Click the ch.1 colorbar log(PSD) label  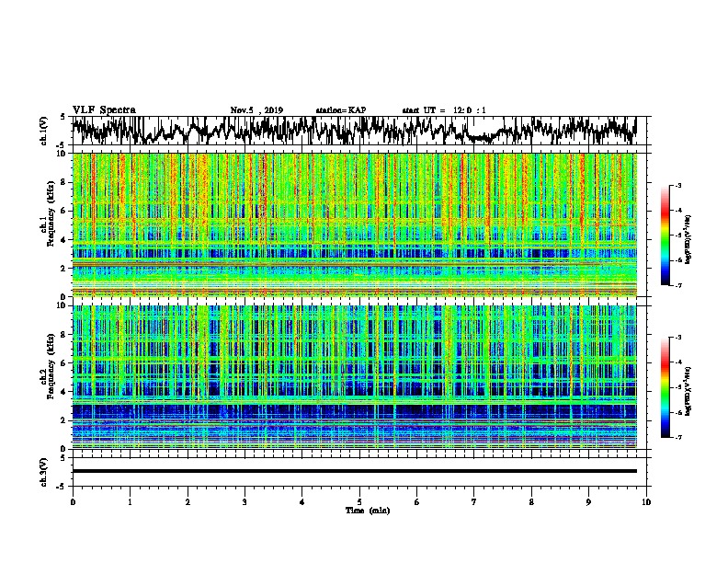point(688,239)
